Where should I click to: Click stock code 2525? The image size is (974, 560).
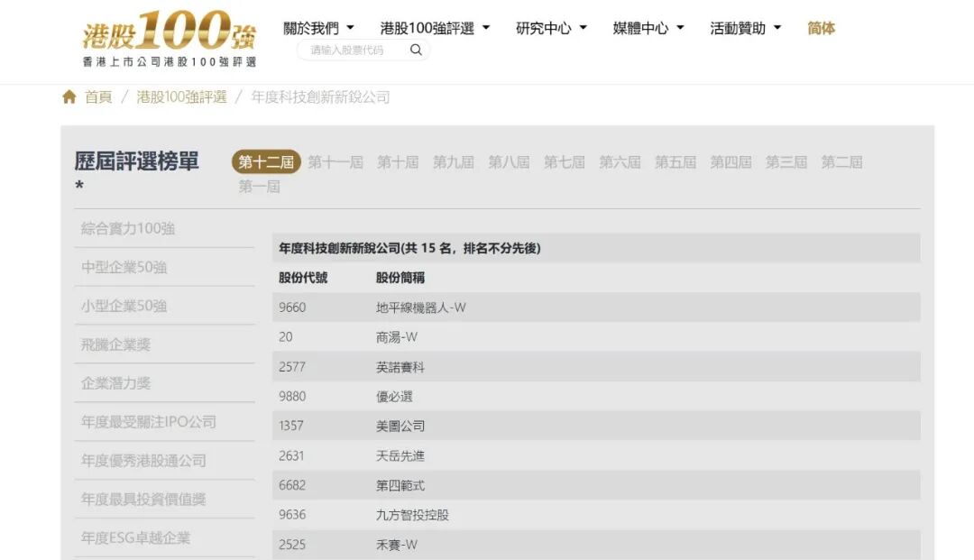[x=292, y=545]
